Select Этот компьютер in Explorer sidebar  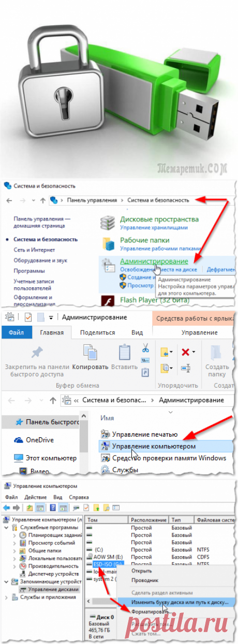45,458
